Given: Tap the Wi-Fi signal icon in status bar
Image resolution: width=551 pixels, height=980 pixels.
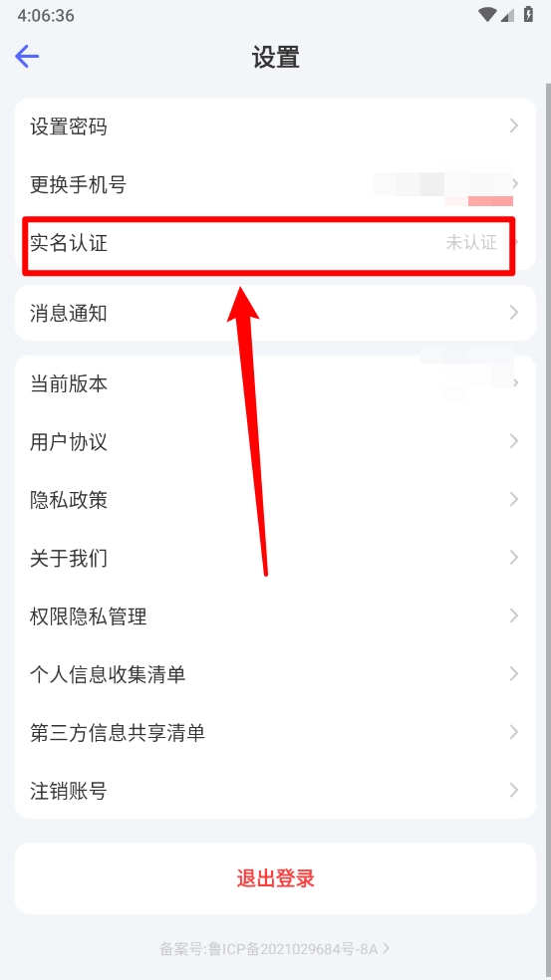Looking at the screenshot, I should pos(486,15).
